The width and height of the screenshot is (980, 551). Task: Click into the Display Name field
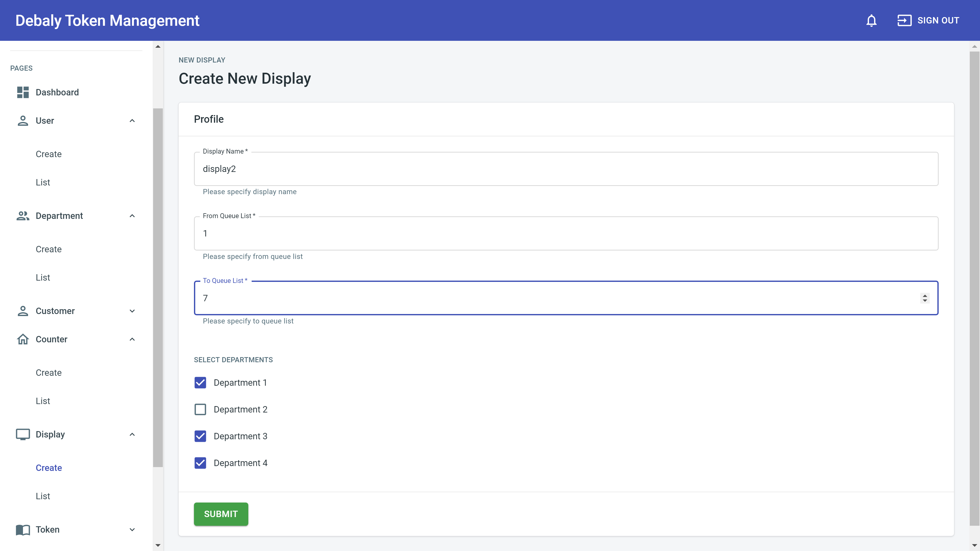566,169
